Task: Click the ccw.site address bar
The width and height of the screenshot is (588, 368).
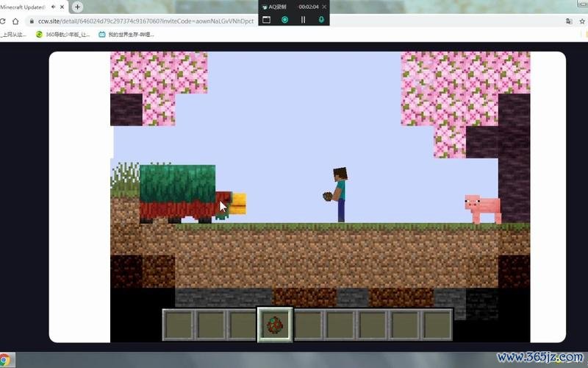Action: coord(147,21)
